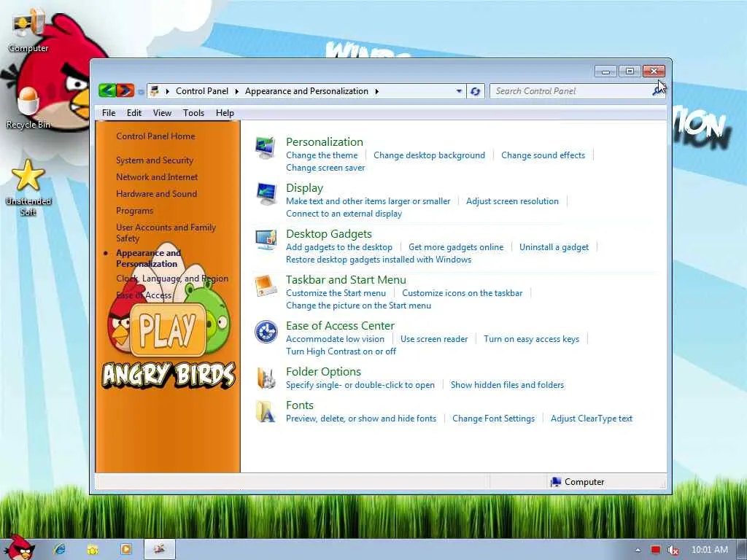Expand the root breadcrumb arrow before Control Panel
The image size is (747, 560).
click(168, 91)
